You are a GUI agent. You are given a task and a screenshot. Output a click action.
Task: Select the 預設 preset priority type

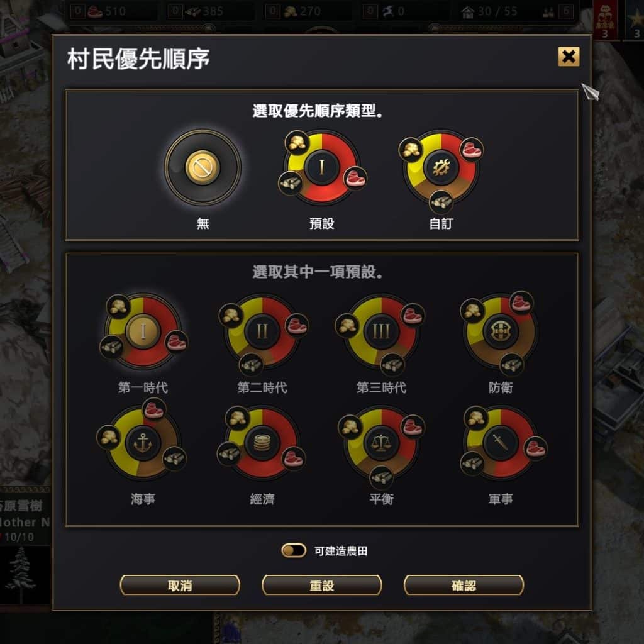322,167
